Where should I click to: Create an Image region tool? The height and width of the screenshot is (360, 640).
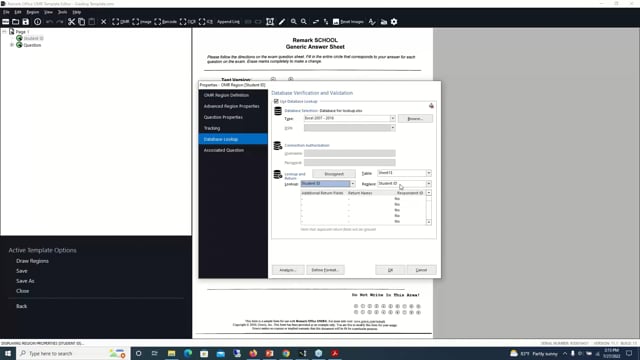tap(142, 22)
